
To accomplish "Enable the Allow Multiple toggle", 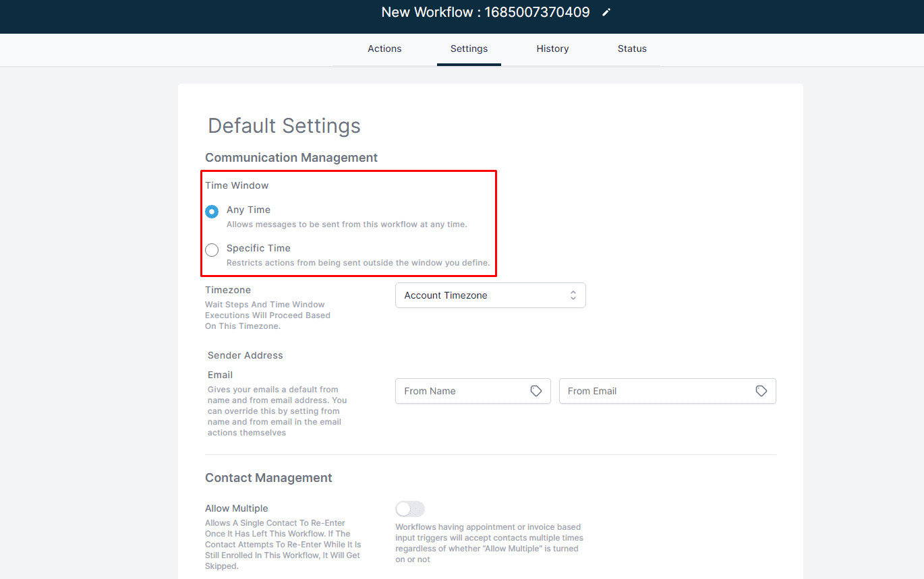I will point(410,509).
